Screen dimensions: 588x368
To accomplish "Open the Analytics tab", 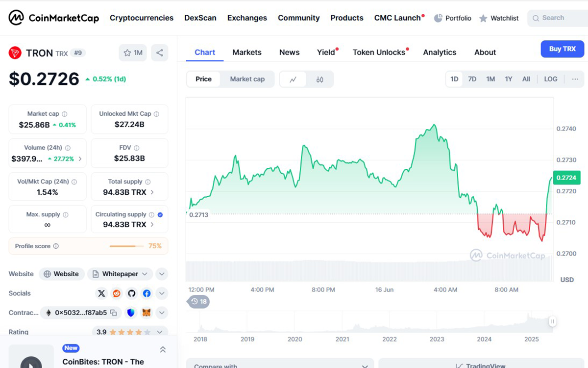I will point(440,52).
